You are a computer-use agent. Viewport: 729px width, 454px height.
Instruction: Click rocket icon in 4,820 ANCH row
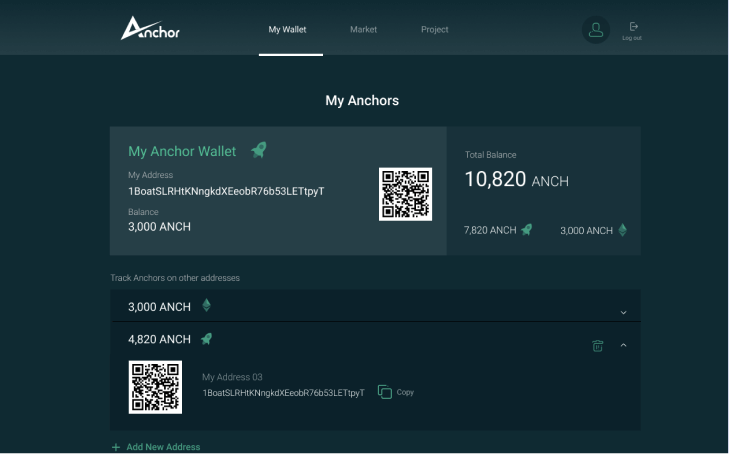pos(206,339)
